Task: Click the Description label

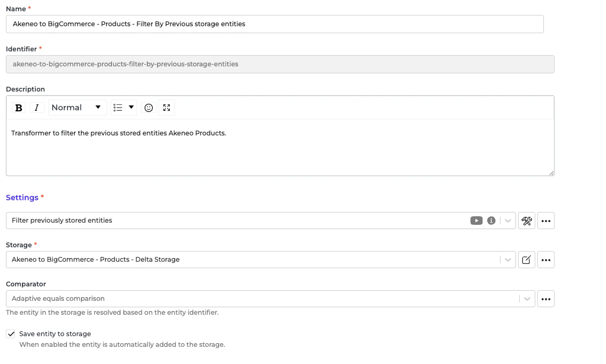Action: click(25, 89)
